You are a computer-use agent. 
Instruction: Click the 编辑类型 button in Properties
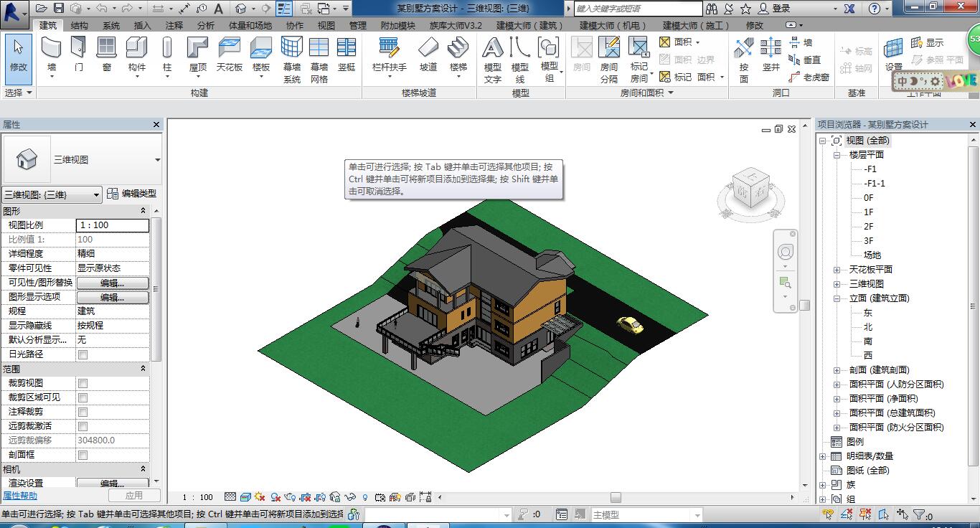point(138,194)
